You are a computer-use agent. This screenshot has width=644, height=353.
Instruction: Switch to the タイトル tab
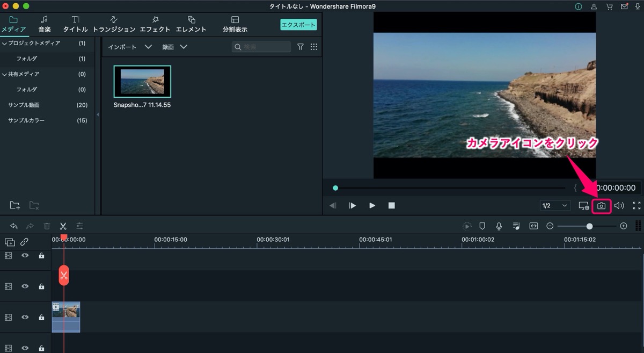pyautogui.click(x=75, y=24)
